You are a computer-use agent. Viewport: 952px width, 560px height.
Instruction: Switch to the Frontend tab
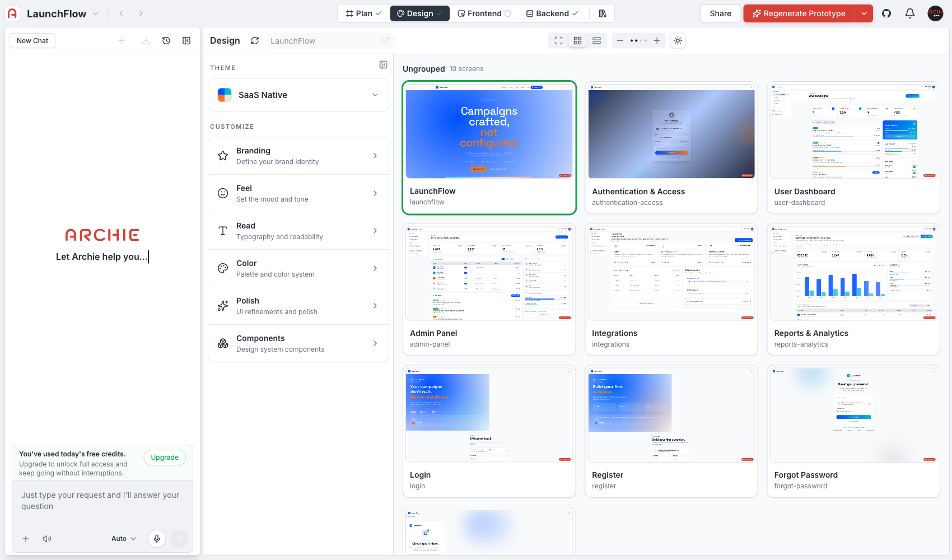(x=484, y=13)
